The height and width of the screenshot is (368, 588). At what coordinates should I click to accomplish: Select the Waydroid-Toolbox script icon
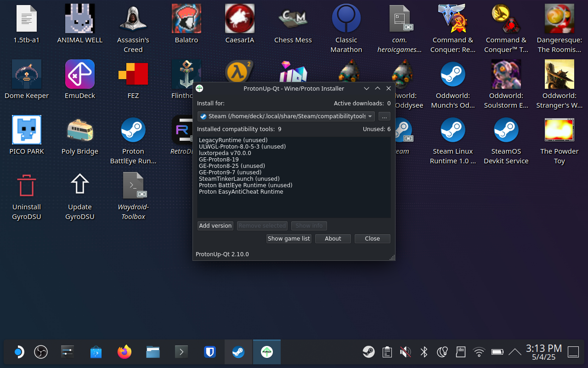pyautogui.click(x=133, y=185)
